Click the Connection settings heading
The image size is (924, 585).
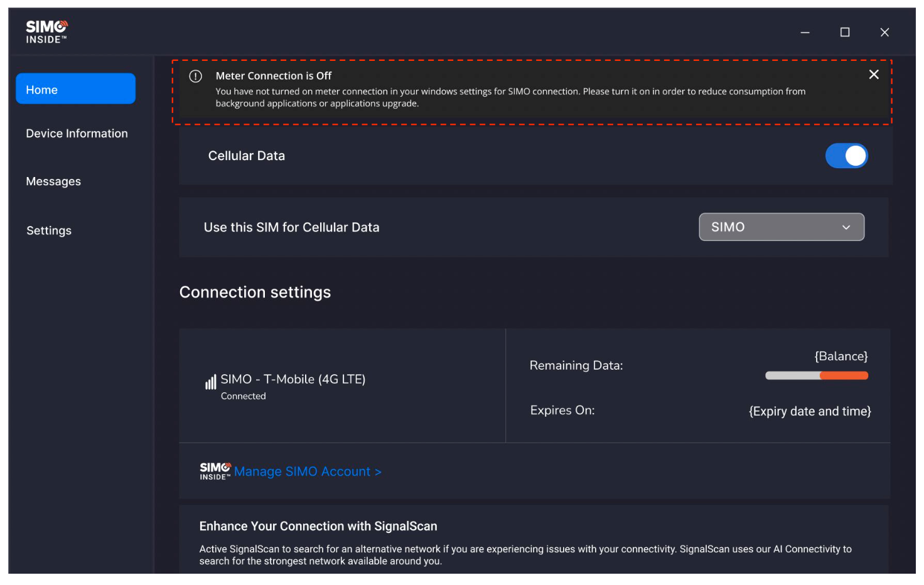click(255, 292)
